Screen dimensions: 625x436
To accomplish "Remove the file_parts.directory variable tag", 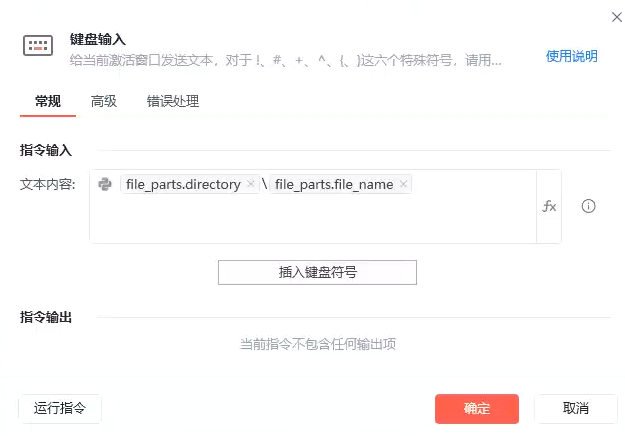I will click(x=251, y=184).
